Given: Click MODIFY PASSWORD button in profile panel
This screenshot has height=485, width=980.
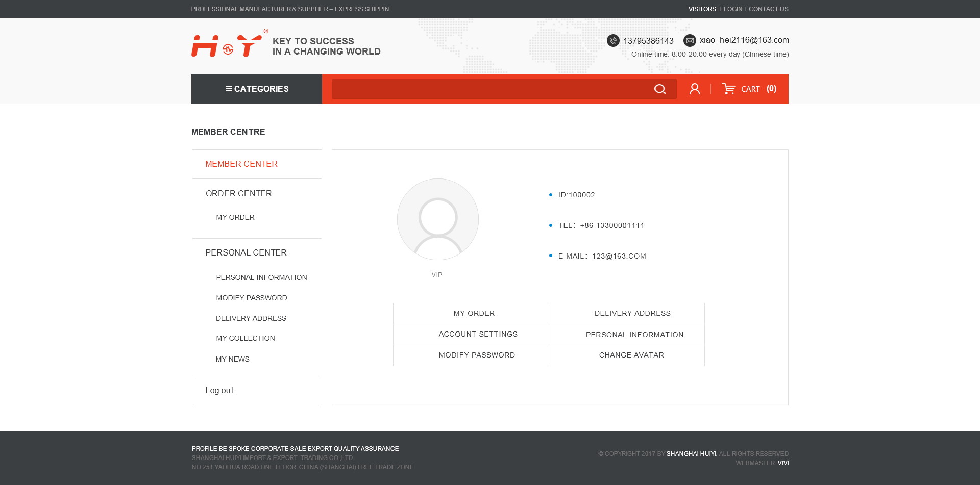Looking at the screenshot, I should pos(471,355).
